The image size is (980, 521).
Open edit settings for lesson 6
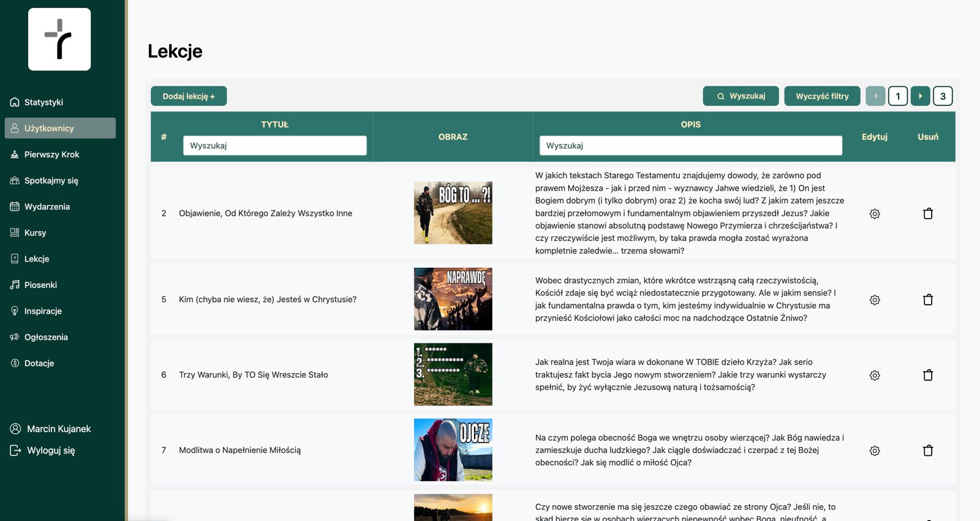(875, 375)
